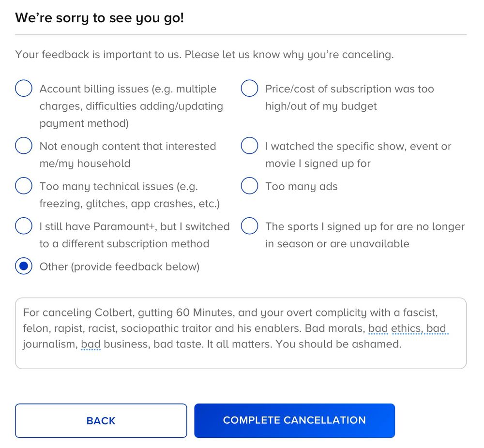Pick the watched specific show radio option
The image size is (484, 448).
(x=249, y=146)
